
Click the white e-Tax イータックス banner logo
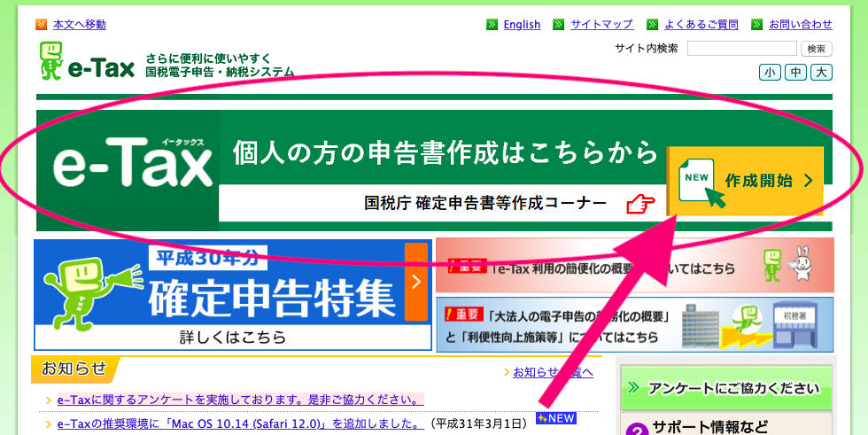tap(133, 162)
